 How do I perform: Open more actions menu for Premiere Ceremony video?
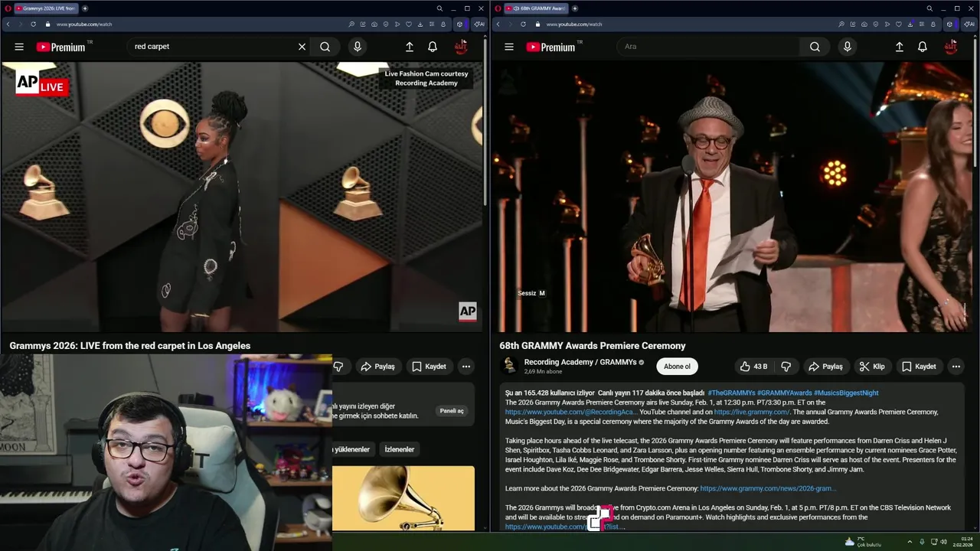click(x=955, y=367)
